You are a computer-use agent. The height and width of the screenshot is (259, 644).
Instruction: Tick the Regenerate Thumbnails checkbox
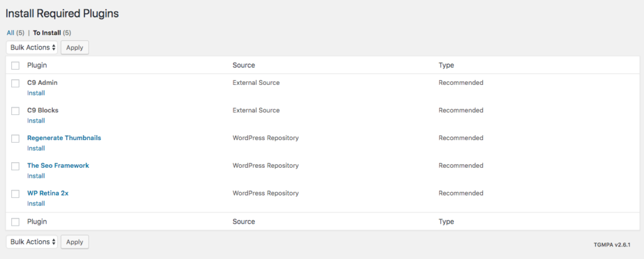(x=15, y=139)
